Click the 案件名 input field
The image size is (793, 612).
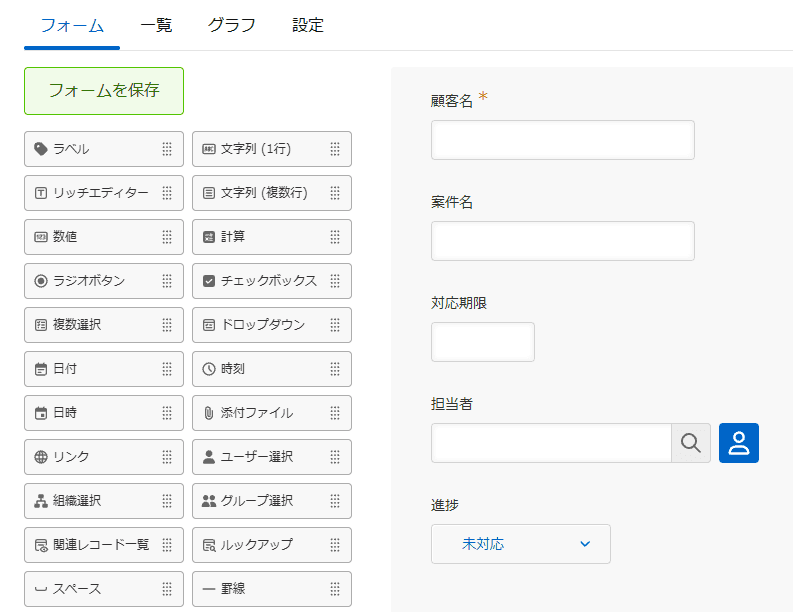pos(563,241)
